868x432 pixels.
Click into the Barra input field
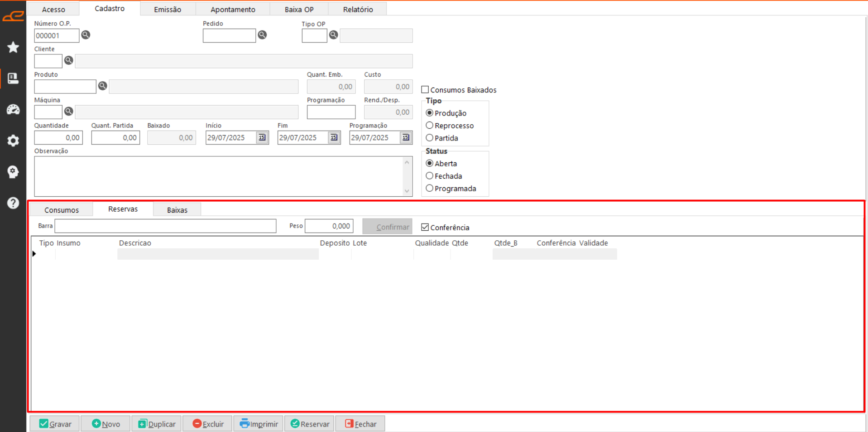[x=165, y=226]
